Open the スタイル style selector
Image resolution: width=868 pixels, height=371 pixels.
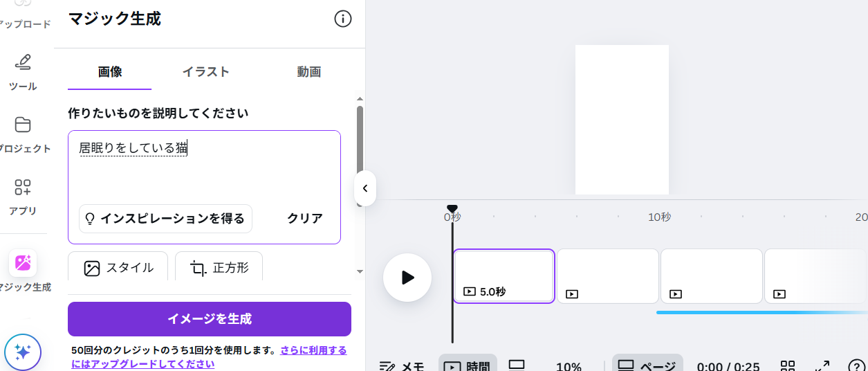point(118,268)
